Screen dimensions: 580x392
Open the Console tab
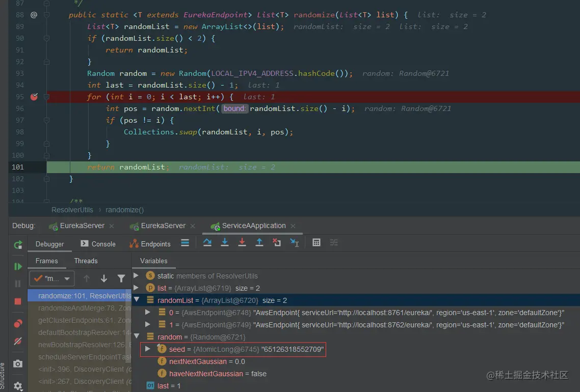(98, 244)
